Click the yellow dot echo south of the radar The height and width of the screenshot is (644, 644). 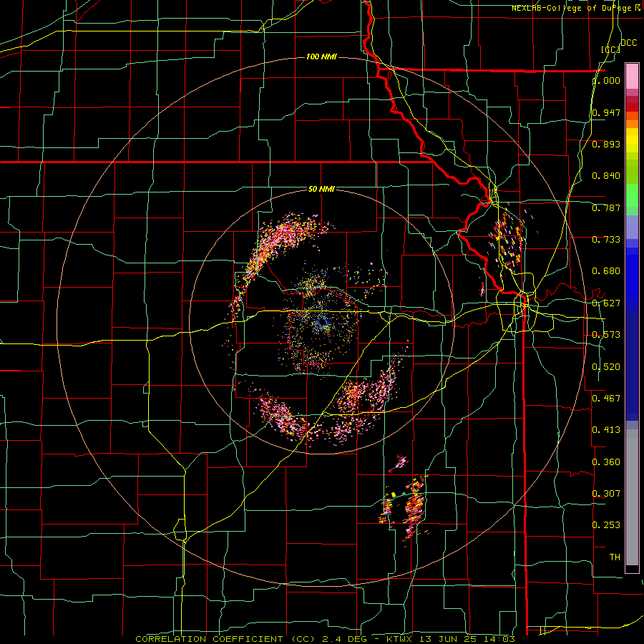pos(393,494)
